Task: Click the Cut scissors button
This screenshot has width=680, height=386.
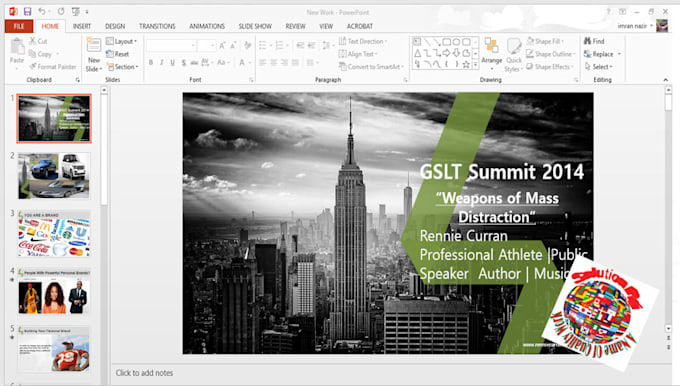Action: pyautogui.click(x=38, y=41)
